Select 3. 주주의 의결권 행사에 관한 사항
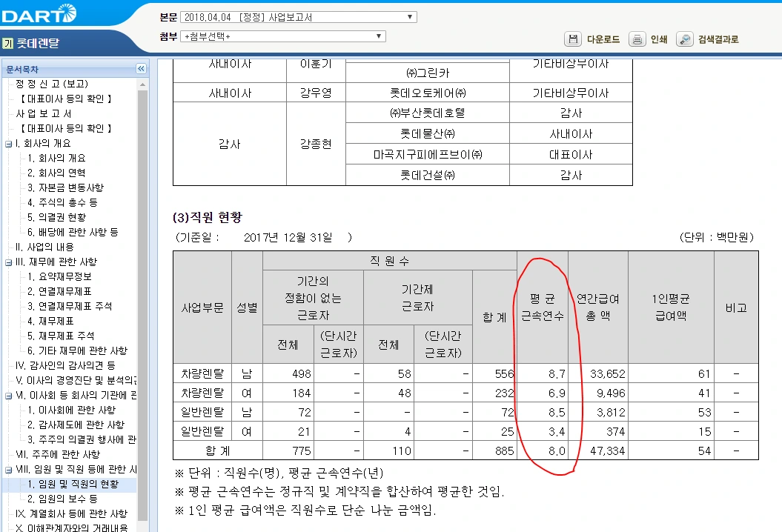Viewport: 782px width, 532px height. click(x=82, y=440)
